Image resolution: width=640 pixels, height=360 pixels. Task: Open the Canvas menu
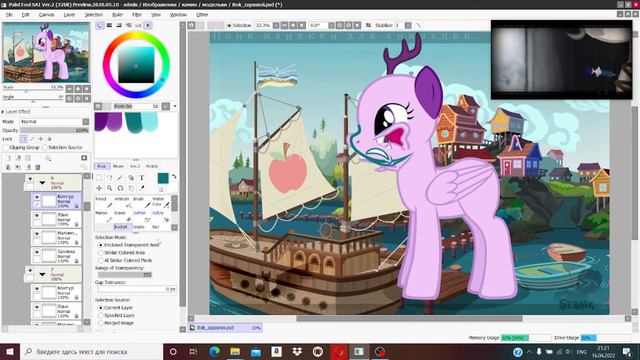point(46,15)
